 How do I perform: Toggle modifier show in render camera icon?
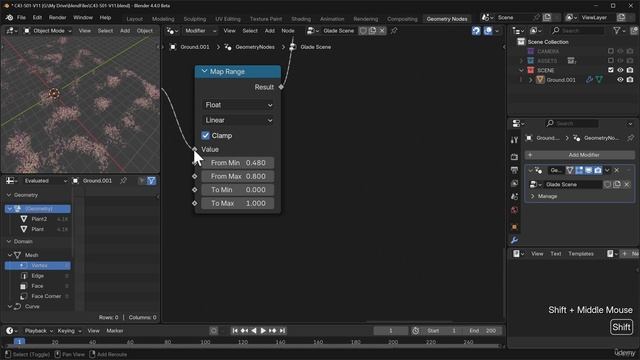[x=598, y=170]
